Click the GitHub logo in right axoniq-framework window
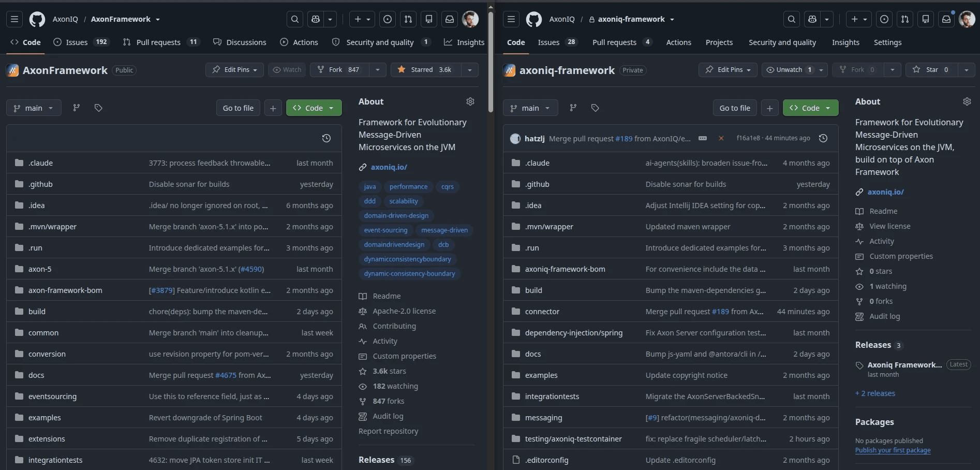The width and height of the screenshot is (980, 470). [534, 19]
